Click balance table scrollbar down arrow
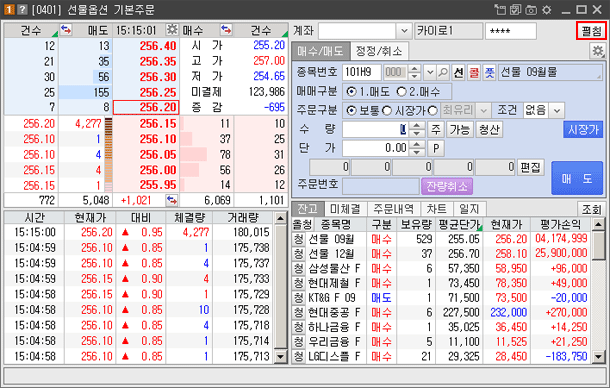Screen dimensions: 610x388 (x=598, y=356)
